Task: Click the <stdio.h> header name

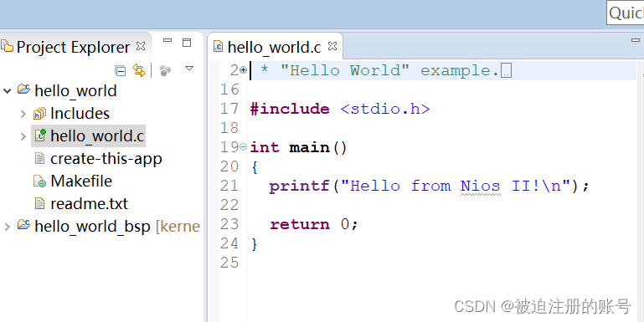Action: 385,109
